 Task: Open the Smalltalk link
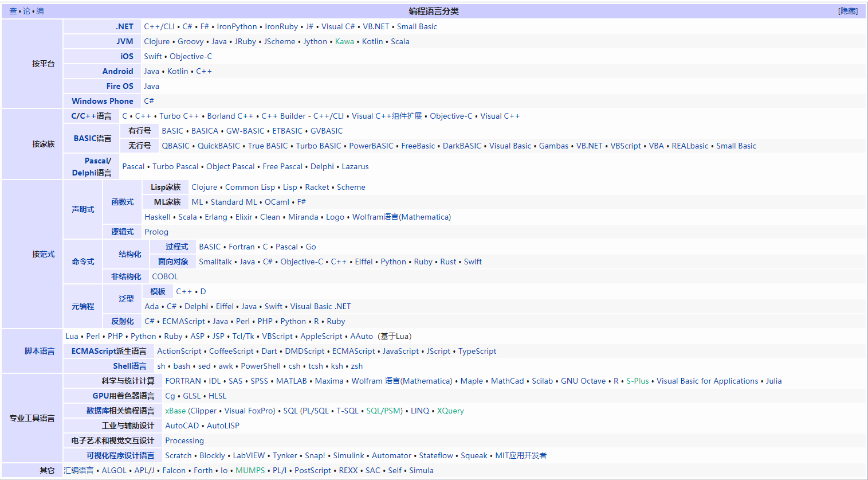(x=215, y=262)
